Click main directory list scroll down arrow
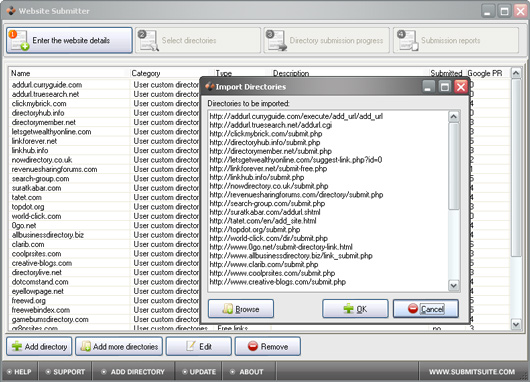This screenshot has height=382, width=530. tap(516, 324)
